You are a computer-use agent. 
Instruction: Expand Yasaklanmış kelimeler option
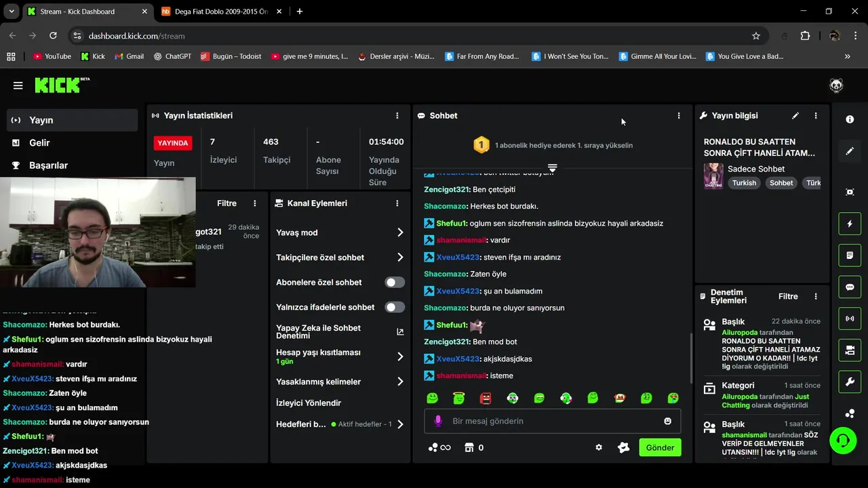tap(400, 382)
